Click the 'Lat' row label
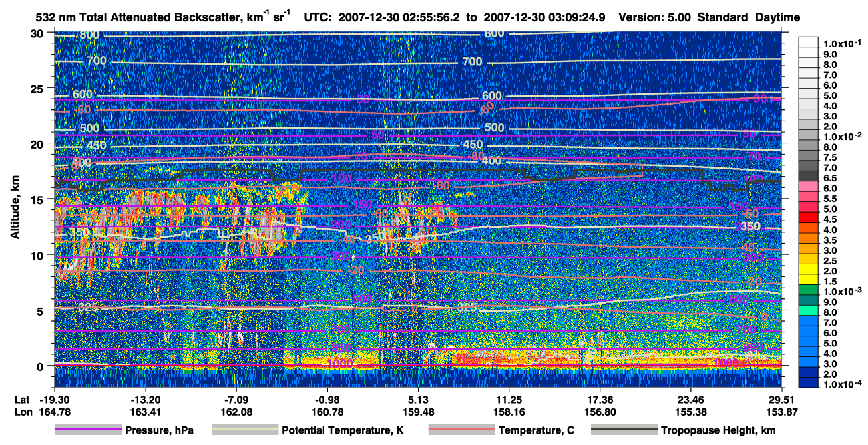The image size is (868, 445). pyautogui.click(x=21, y=398)
